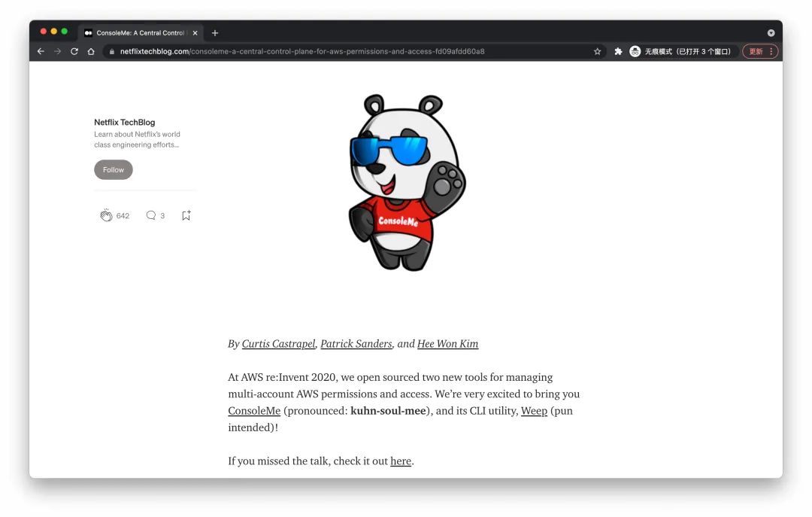This screenshot has width=812, height=517.
Task: Open Patrick Sanders' author link
Action: pyautogui.click(x=356, y=344)
